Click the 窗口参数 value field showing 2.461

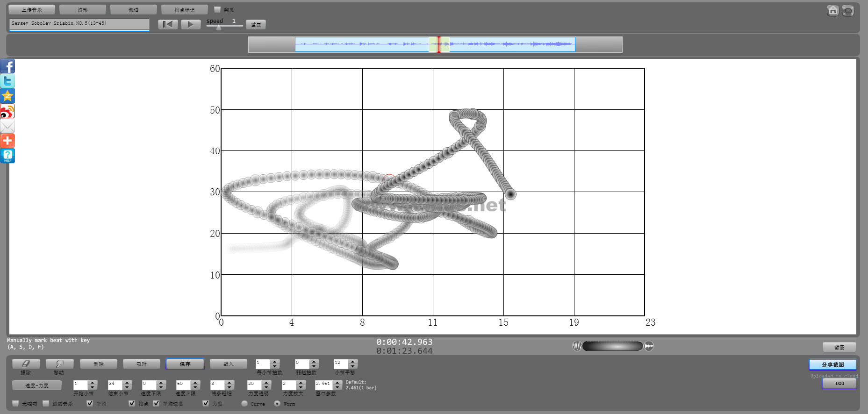(x=324, y=385)
